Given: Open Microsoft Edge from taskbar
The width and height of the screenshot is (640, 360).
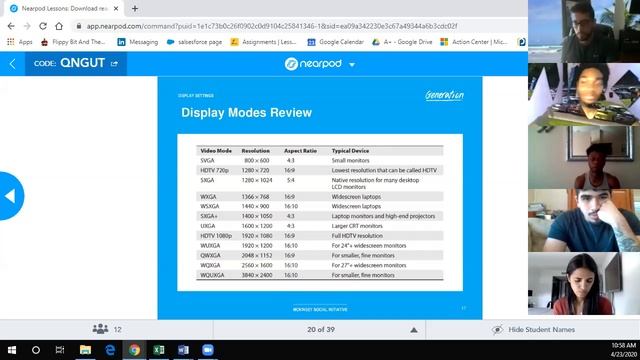Looking at the screenshot, I should (x=110, y=350).
